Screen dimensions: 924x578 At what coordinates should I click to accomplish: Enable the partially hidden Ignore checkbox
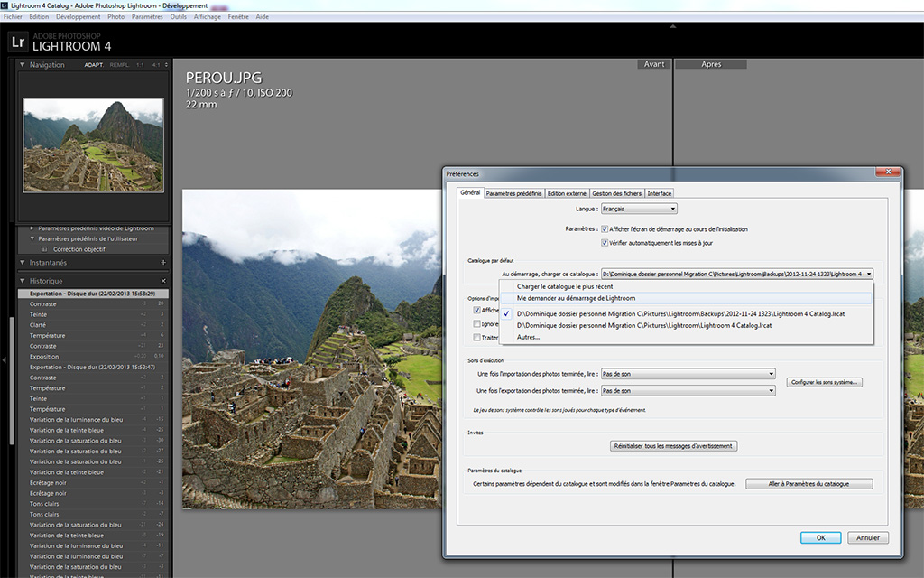tap(476, 324)
